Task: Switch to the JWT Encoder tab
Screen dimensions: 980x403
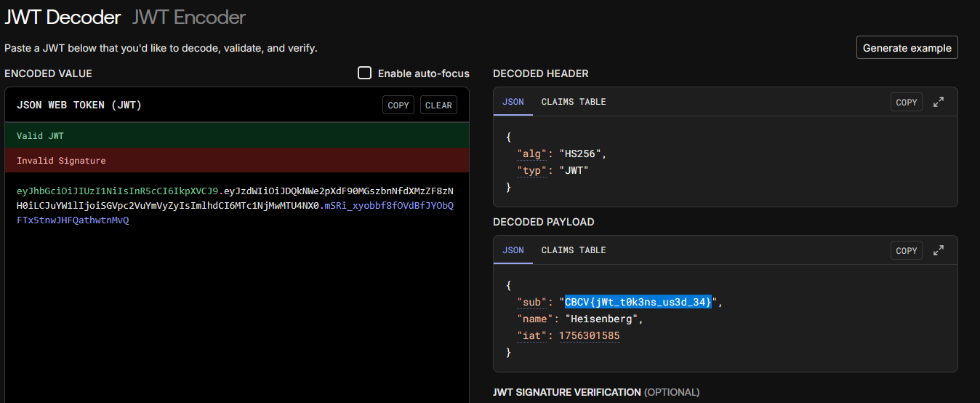Action: (x=189, y=17)
